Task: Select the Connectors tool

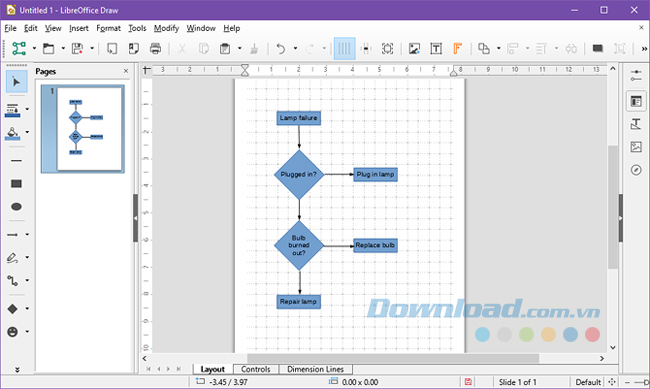Action: (x=12, y=281)
